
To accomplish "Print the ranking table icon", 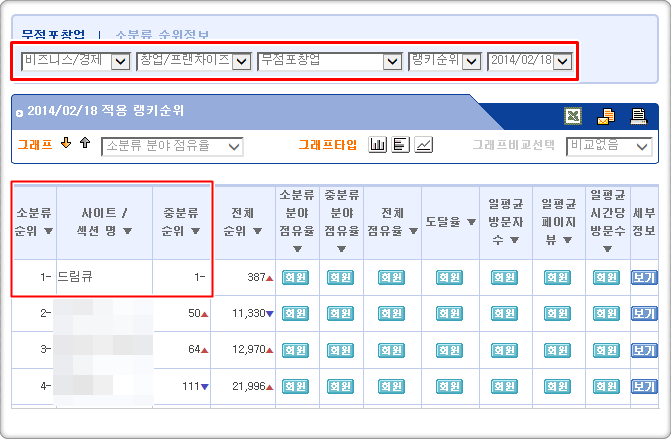I will click(x=638, y=116).
